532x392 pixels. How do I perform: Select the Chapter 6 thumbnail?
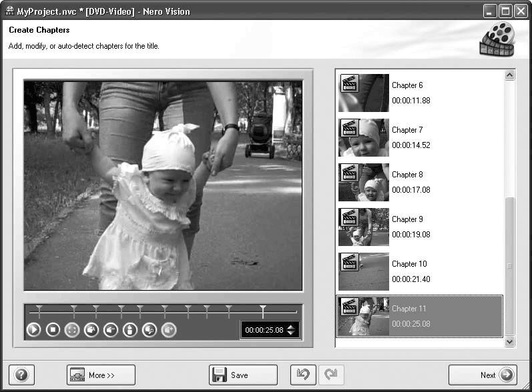tap(364, 93)
